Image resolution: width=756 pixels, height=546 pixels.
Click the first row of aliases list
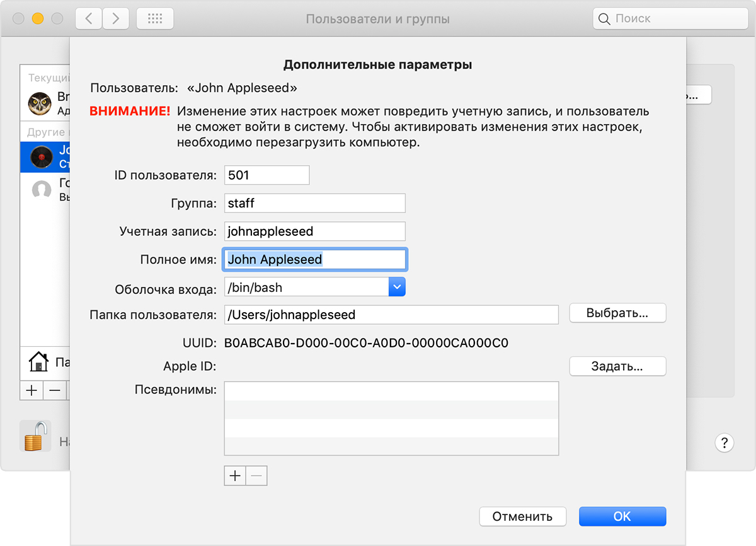tap(391, 391)
